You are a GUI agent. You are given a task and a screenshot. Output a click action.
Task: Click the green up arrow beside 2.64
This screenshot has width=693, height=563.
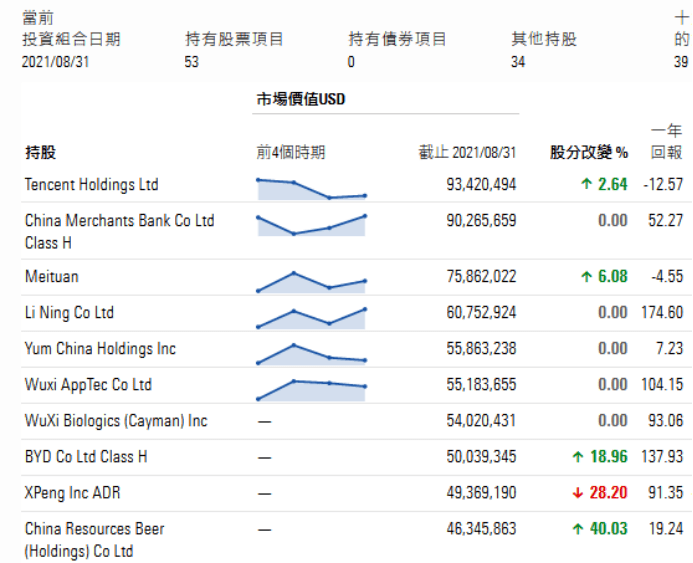(586, 184)
